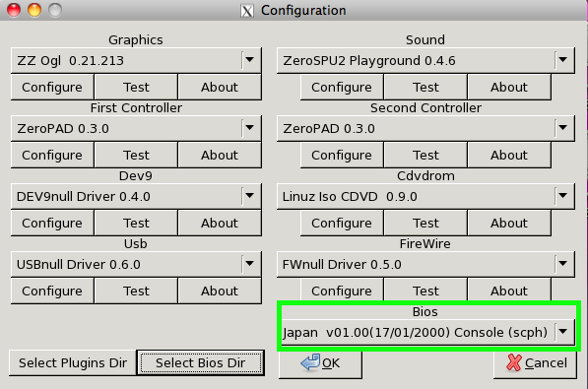Open the Bios selection dropdown

coord(427,332)
